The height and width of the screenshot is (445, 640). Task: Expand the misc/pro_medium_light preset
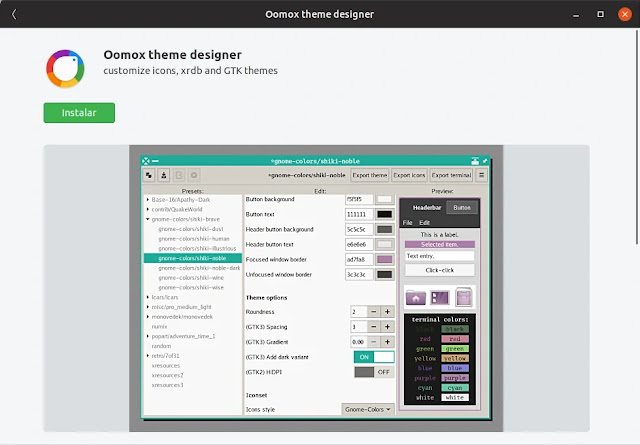pos(148,307)
